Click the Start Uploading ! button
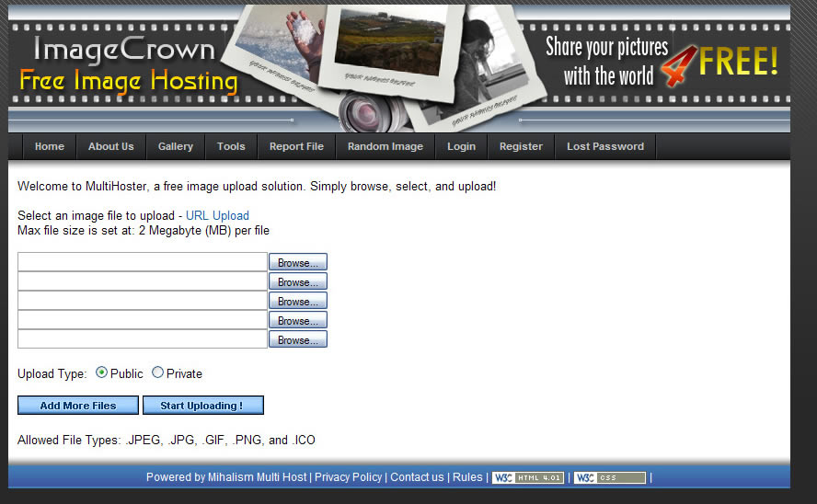This screenshot has height=504, width=817. tap(203, 406)
